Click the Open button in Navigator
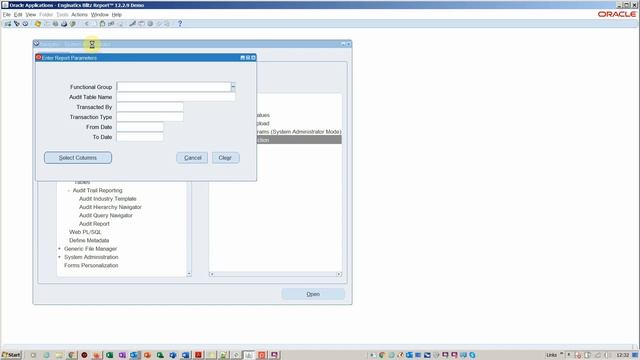640x360 pixels. (313, 294)
